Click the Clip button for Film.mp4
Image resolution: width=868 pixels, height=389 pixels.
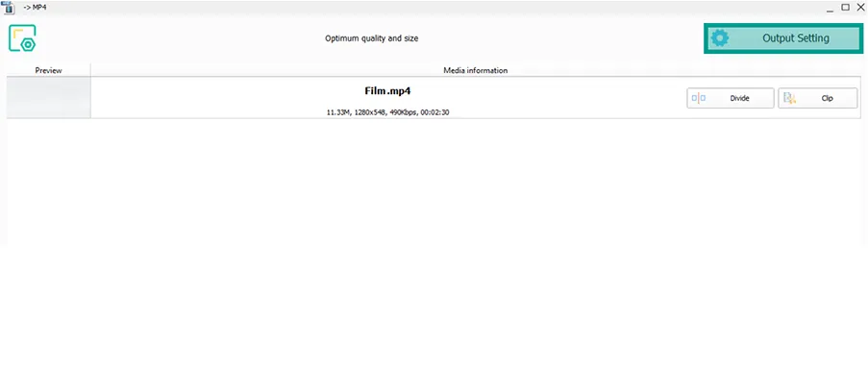coord(818,98)
